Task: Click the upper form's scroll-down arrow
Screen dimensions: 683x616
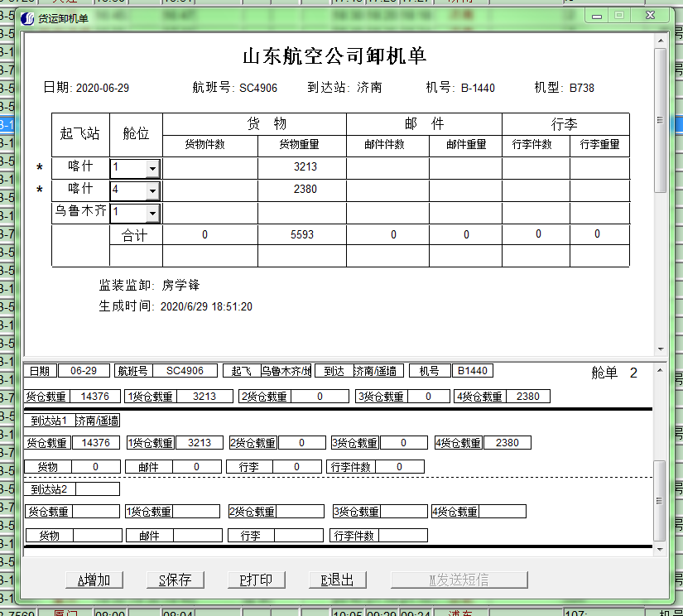Action: click(x=661, y=349)
